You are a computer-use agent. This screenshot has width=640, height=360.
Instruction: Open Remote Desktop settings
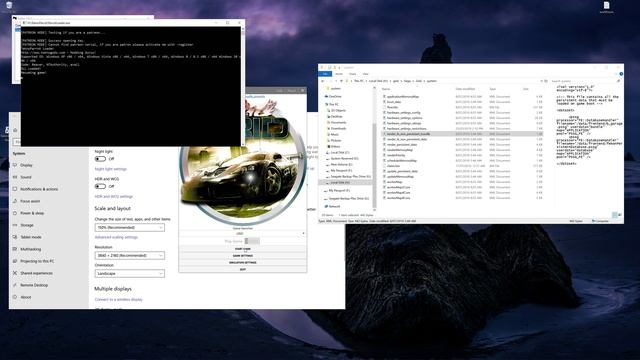tap(34, 285)
